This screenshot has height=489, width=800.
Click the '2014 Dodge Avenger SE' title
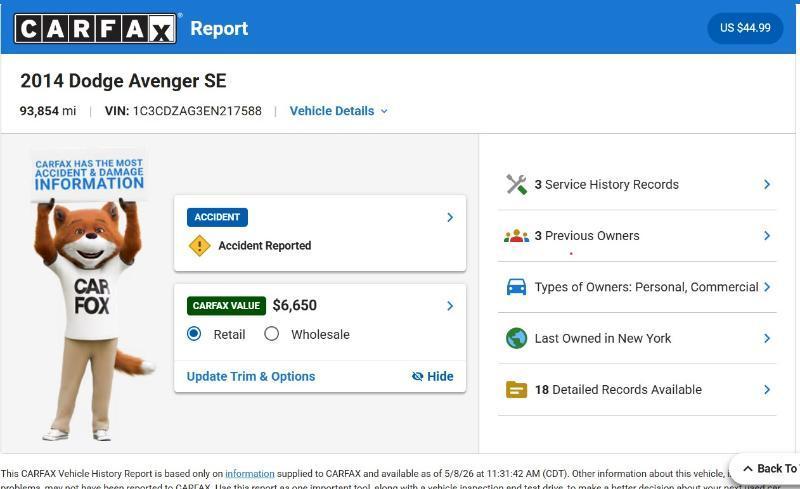pos(123,81)
